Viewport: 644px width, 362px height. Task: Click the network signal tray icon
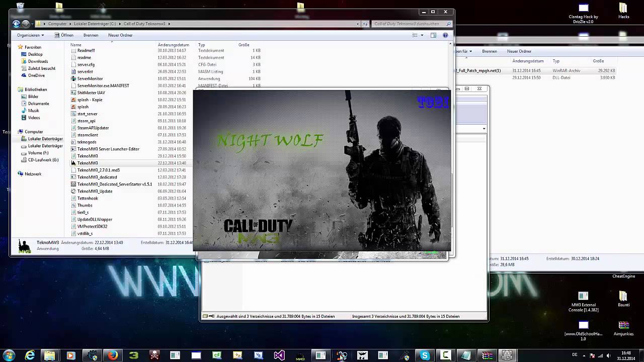coord(600,355)
